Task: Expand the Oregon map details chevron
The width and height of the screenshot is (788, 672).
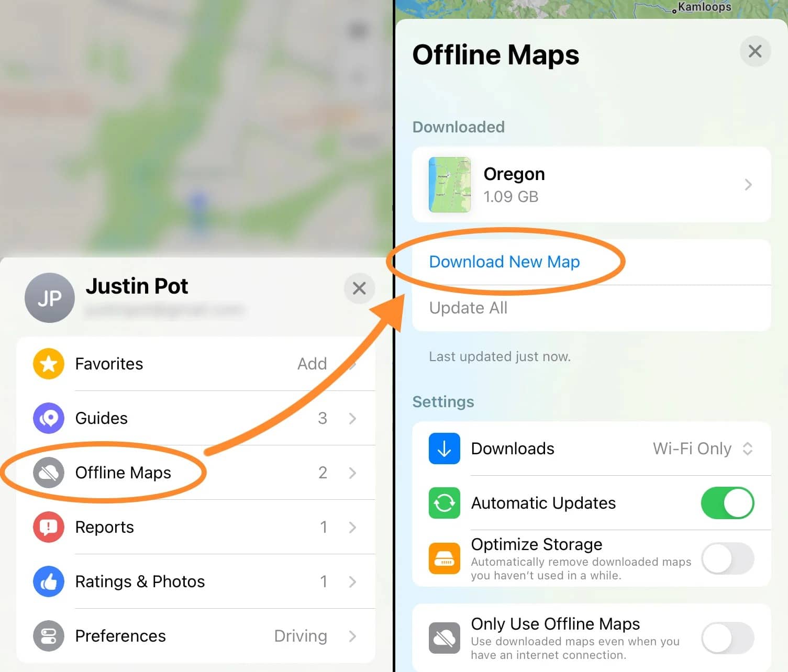Action: click(x=748, y=185)
